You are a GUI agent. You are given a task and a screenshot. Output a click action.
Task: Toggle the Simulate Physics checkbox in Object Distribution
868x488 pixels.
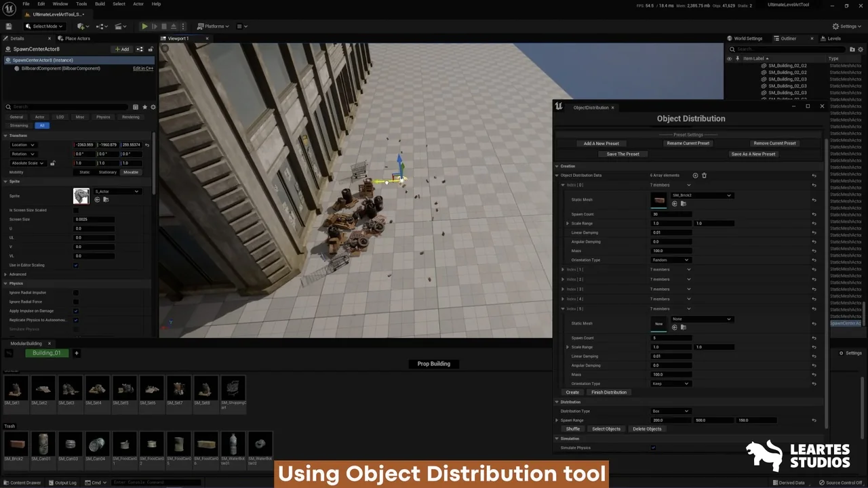coord(653,448)
